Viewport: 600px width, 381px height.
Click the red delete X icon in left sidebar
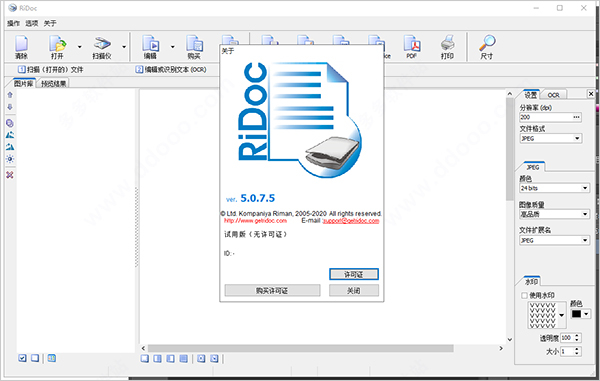point(10,175)
